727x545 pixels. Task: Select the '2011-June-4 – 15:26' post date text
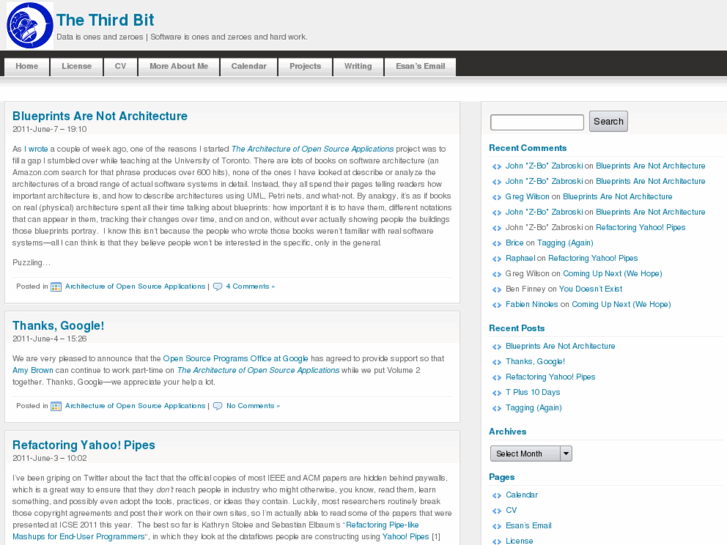click(x=50, y=339)
